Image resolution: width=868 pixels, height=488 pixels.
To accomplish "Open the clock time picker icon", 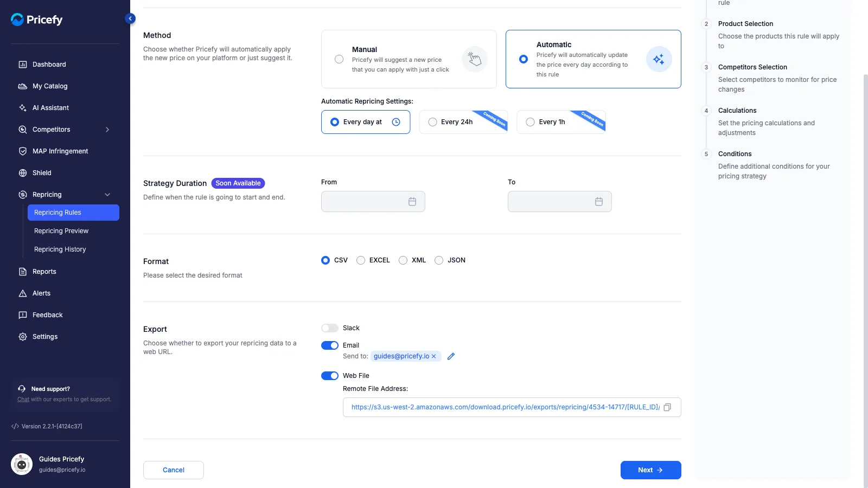I will pyautogui.click(x=396, y=122).
